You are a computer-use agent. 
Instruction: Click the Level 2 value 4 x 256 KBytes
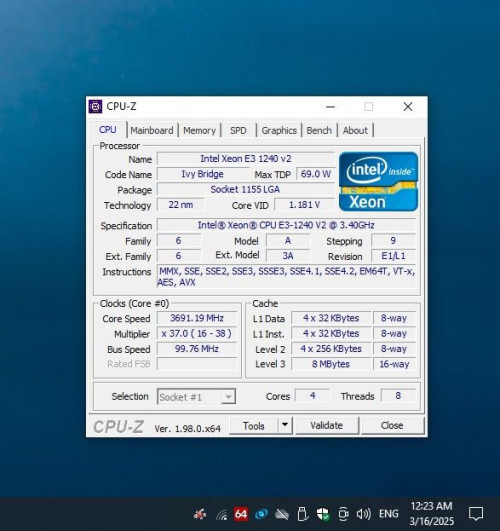click(331, 348)
